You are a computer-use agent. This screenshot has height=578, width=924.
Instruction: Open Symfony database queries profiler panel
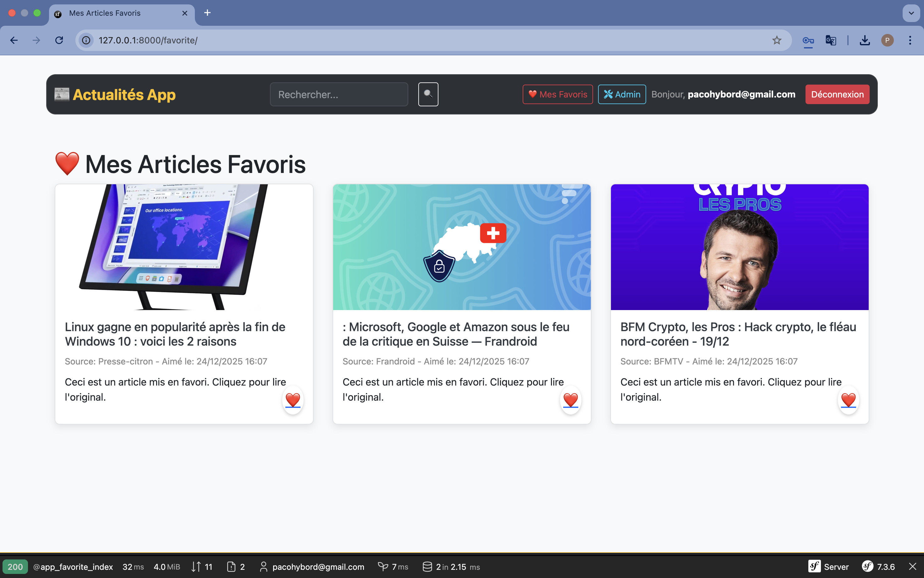(451, 567)
